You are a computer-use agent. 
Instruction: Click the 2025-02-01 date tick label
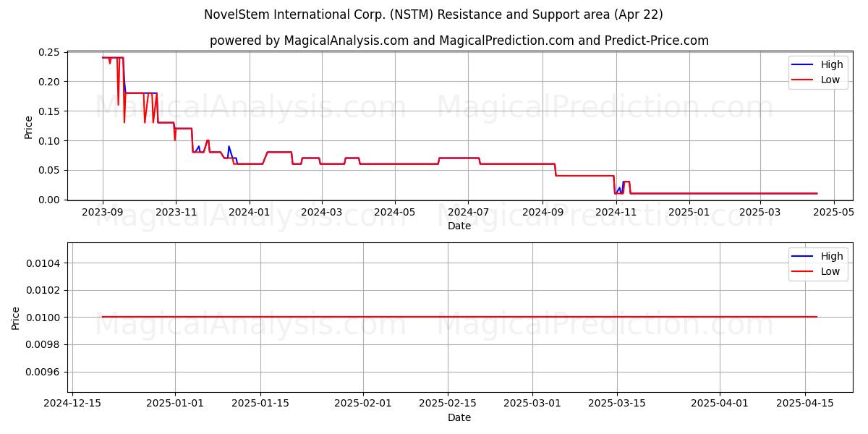point(363,404)
